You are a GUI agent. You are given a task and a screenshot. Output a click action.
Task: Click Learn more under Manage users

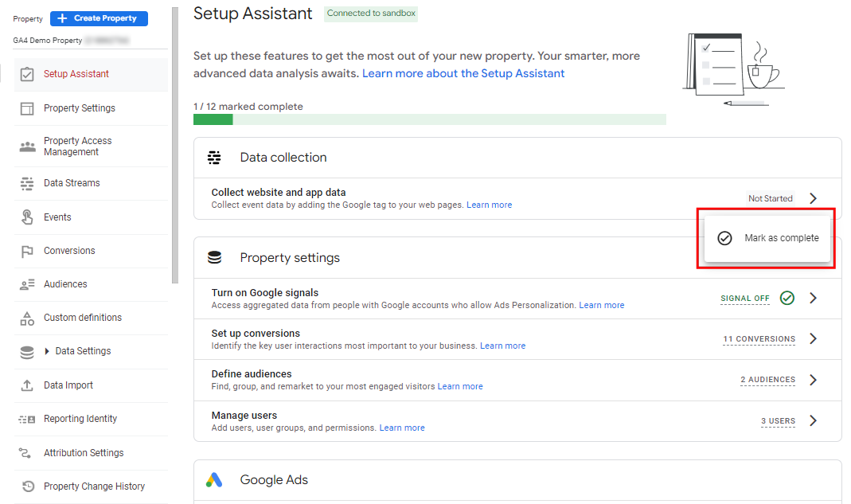[x=402, y=428]
